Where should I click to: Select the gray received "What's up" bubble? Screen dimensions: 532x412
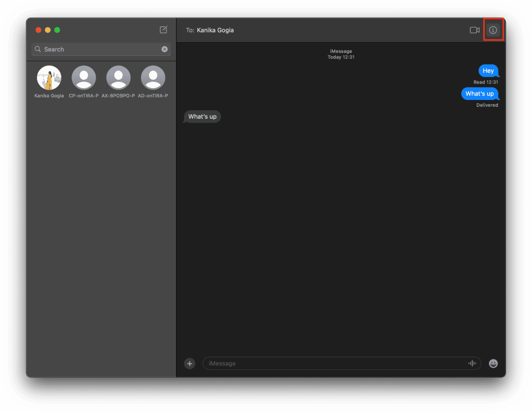tap(202, 117)
